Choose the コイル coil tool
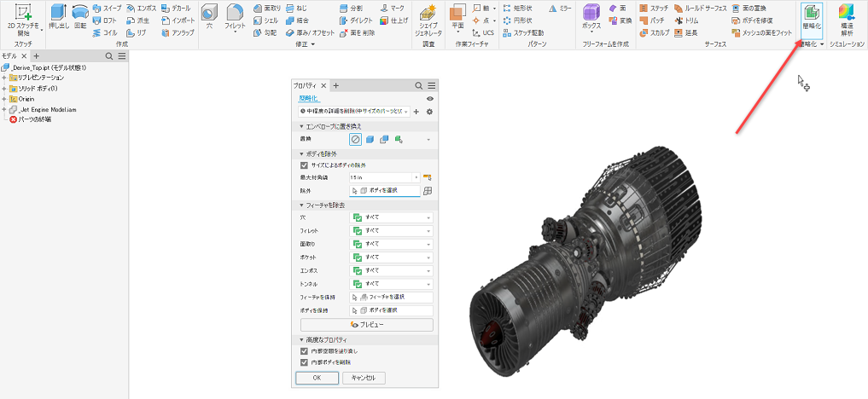The image size is (868, 399). [105, 32]
